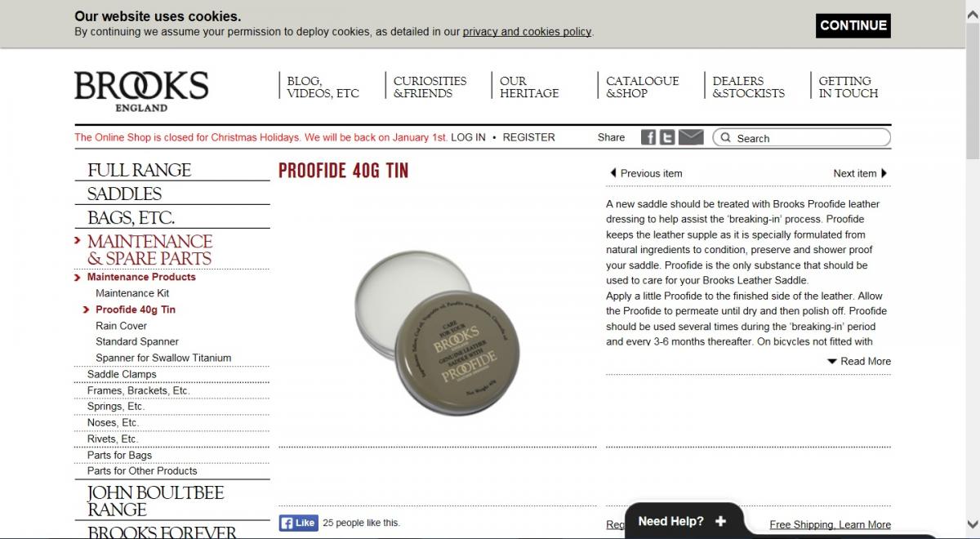This screenshot has height=539, width=980.
Task: Click the Facebook Like button
Action: pyautogui.click(x=298, y=523)
